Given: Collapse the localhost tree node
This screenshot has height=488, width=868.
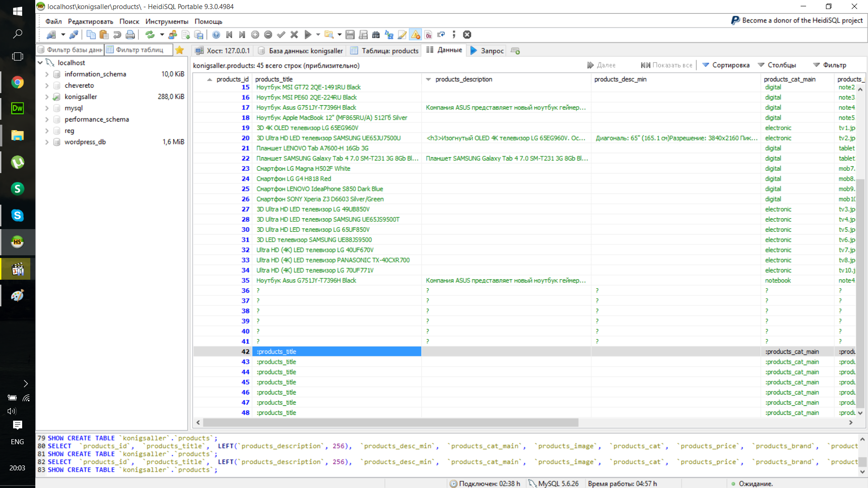Looking at the screenshot, I should coord(40,63).
